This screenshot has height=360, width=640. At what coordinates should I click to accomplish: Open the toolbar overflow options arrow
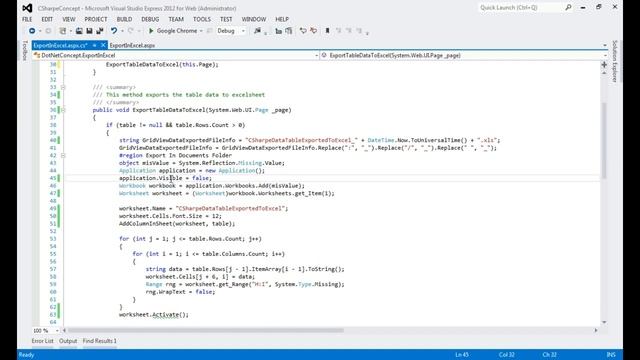tap(367, 33)
